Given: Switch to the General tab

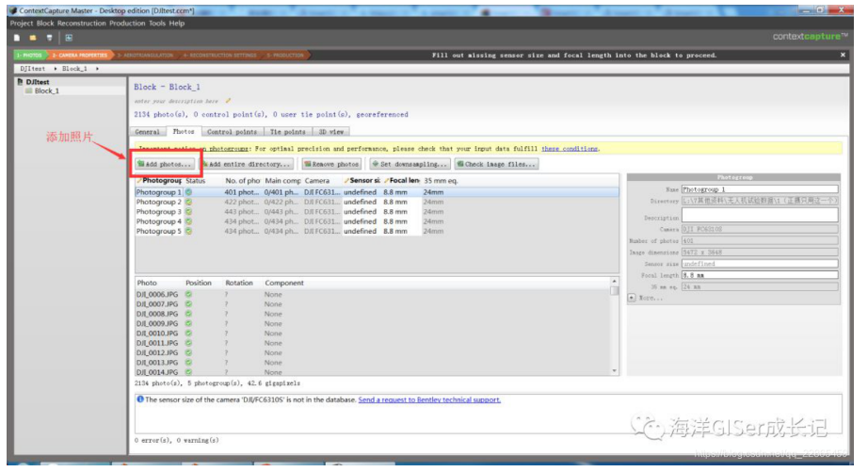Looking at the screenshot, I should pyautogui.click(x=147, y=132).
